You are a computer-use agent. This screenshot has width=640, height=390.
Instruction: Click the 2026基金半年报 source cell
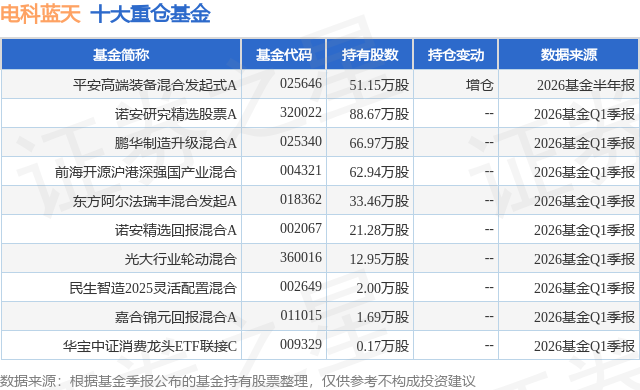point(586,85)
